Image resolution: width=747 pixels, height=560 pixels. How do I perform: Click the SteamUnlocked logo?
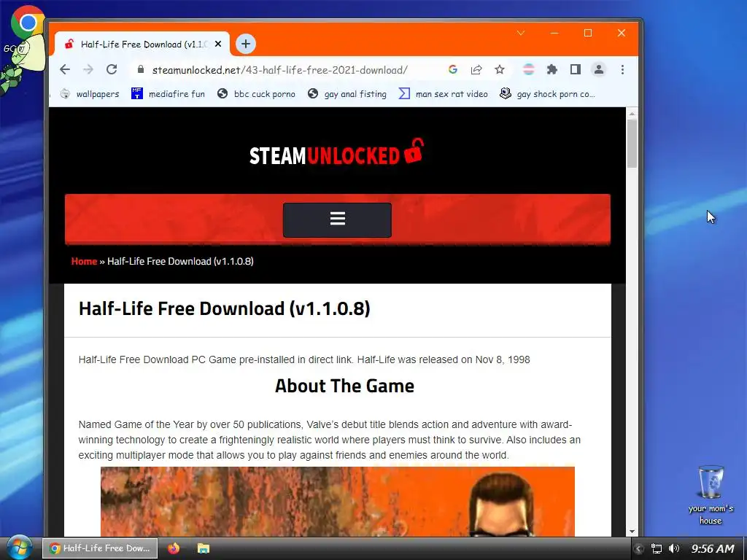[337, 152]
